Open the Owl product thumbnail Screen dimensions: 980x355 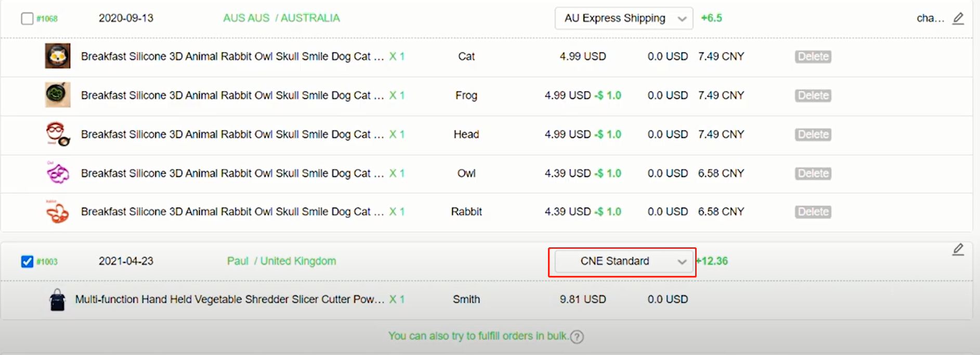pos(57,173)
